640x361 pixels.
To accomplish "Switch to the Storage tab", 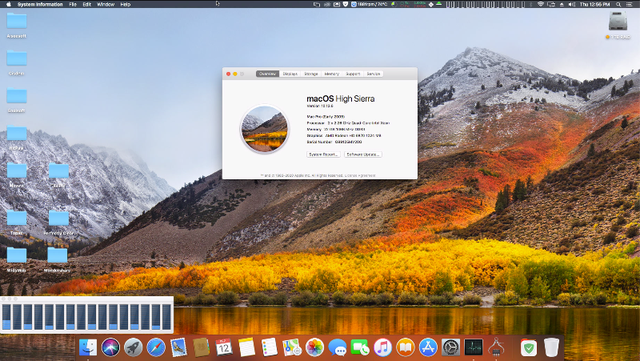I will pyautogui.click(x=311, y=74).
